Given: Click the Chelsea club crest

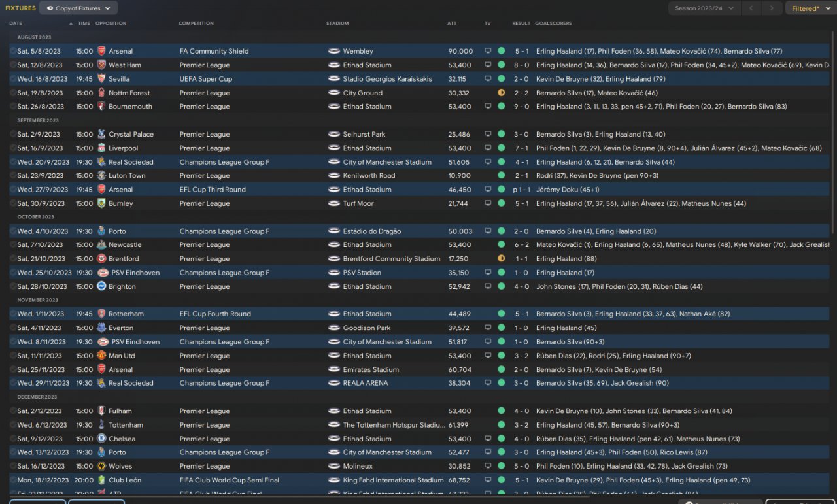Looking at the screenshot, I should pyautogui.click(x=101, y=439).
